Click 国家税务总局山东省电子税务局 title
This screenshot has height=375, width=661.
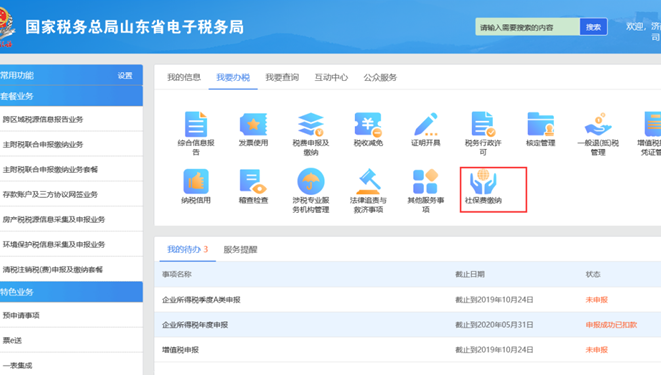point(134,27)
